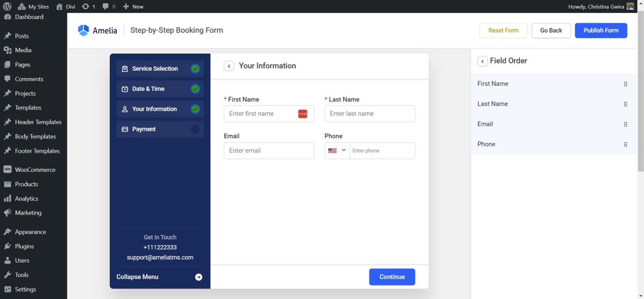Click the drag handle beside Email field order
The width and height of the screenshot is (644, 299).
625,124
